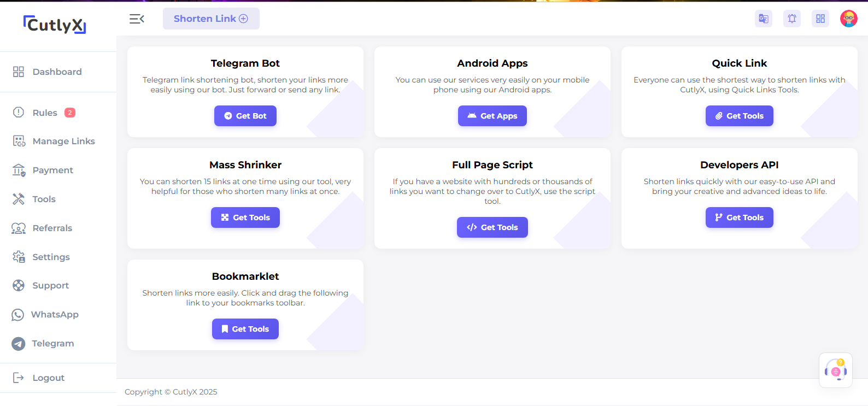Click the Copyright © CutlyX 2025 footer text

(x=171, y=392)
